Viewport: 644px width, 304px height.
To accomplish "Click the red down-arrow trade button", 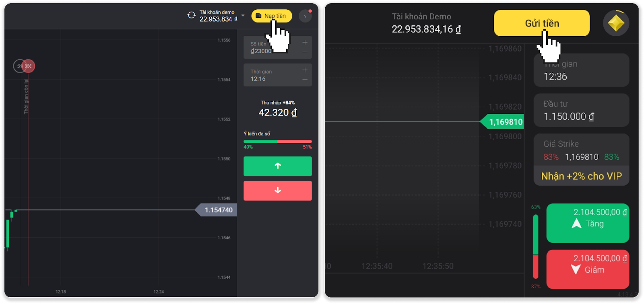I will [x=277, y=191].
